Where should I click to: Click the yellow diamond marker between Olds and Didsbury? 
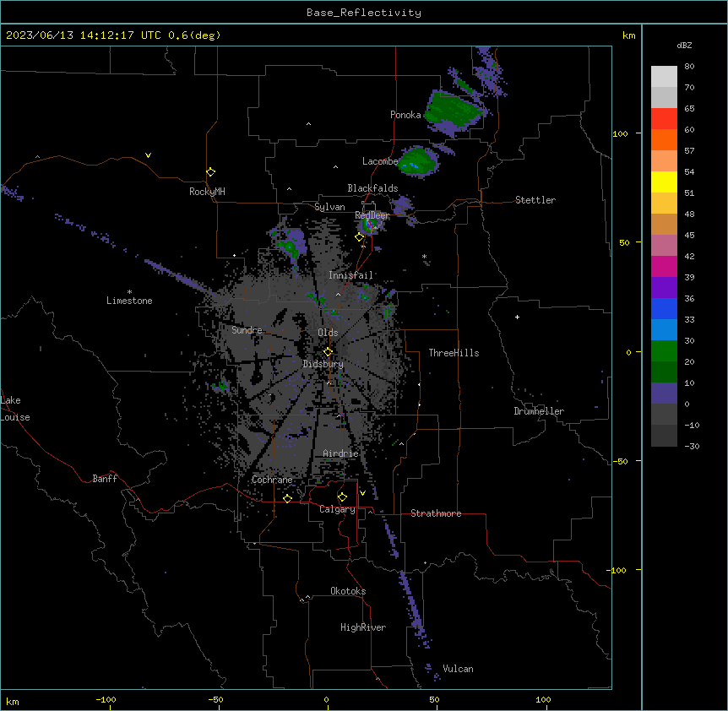[328, 352]
